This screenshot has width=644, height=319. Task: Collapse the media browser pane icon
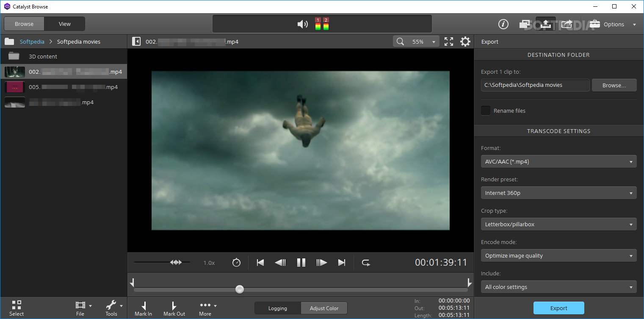pyautogui.click(x=136, y=42)
